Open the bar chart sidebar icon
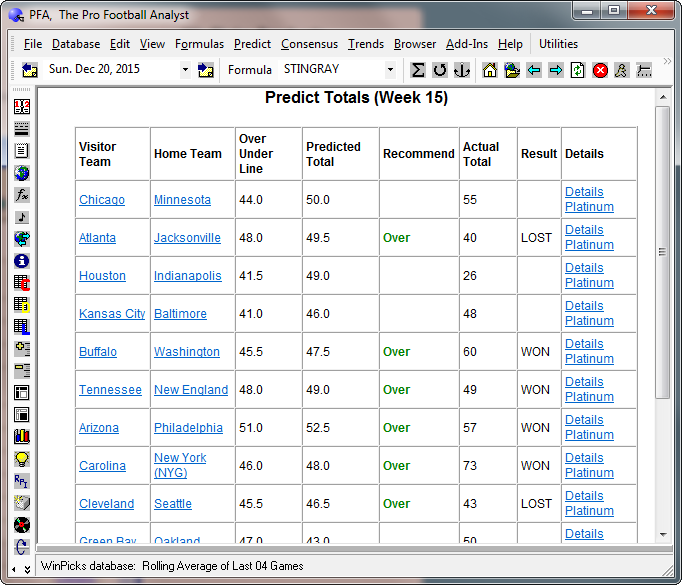This screenshot has width=682, height=585. 22,437
